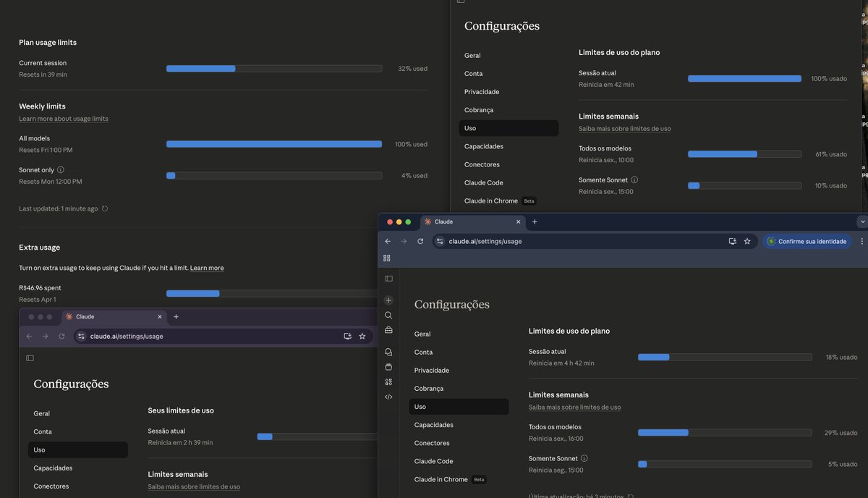Viewport: 868px width, 498px height.
Task: Toggle Claude sidebar in bottom-left Chrome window
Action: point(30,358)
